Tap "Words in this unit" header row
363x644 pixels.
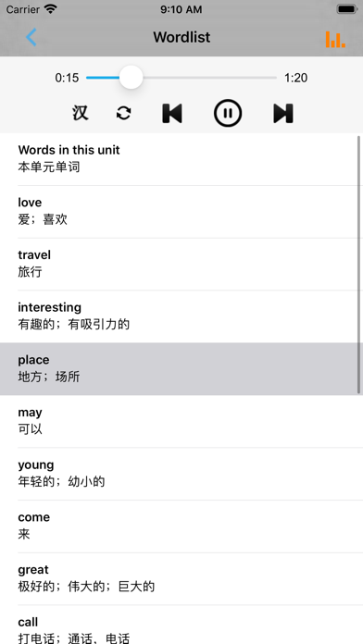tap(181, 159)
